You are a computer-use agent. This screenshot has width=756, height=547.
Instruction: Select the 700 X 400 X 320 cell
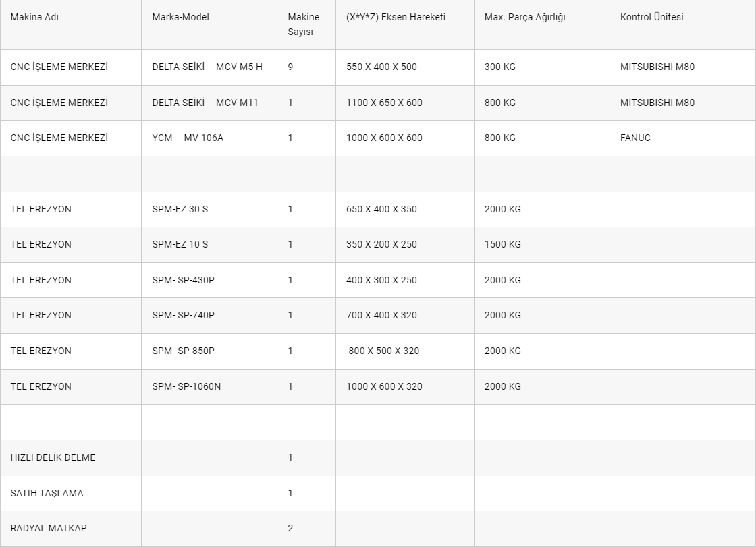[x=405, y=316]
